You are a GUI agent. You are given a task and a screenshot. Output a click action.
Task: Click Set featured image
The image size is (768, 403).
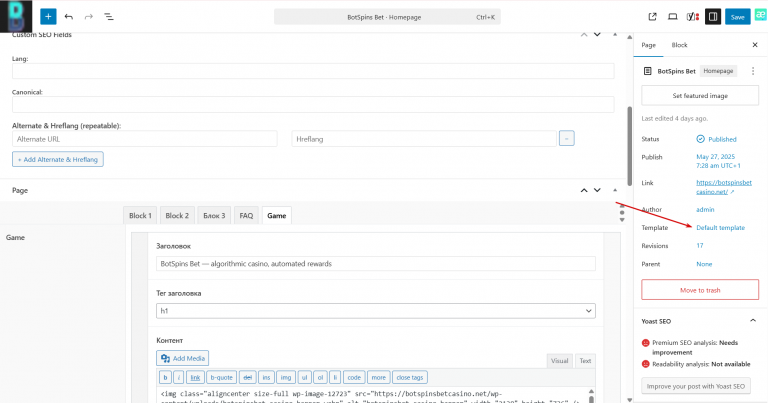point(700,95)
